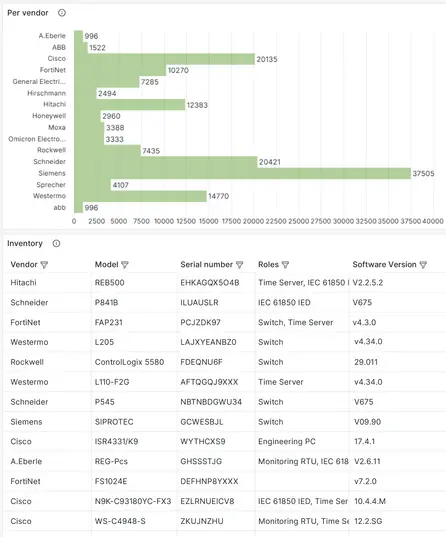Select the N9K-C93180YC-FX3 model cell
Screen dimensions: 446x537
(133, 501)
